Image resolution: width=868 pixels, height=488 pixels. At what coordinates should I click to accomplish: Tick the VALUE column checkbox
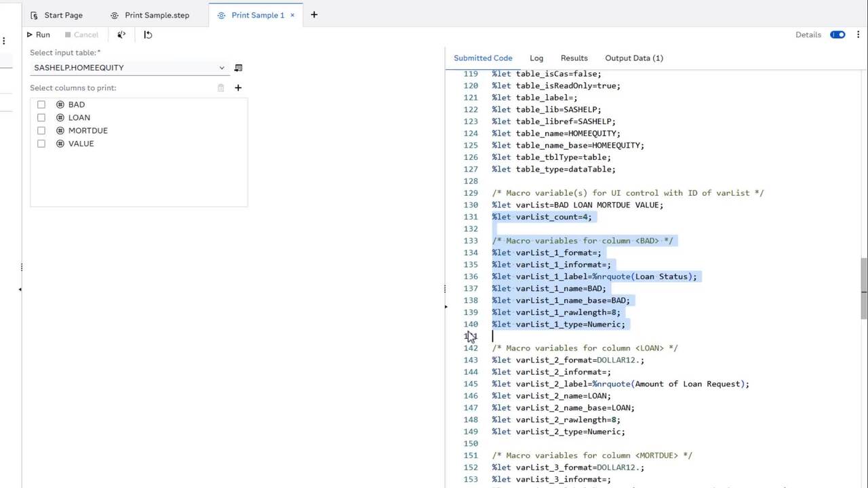[x=41, y=144]
